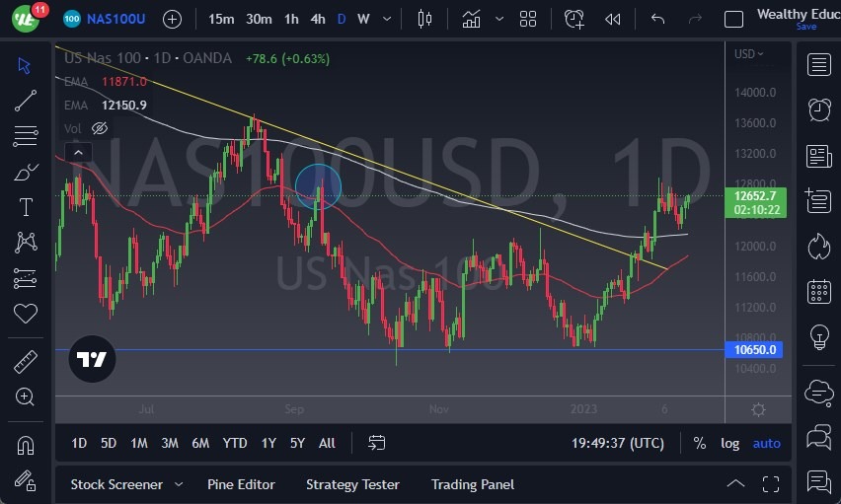Viewport: 841px width, 504px height.
Task: Select the 4h timeframe button
Action: coord(318,19)
